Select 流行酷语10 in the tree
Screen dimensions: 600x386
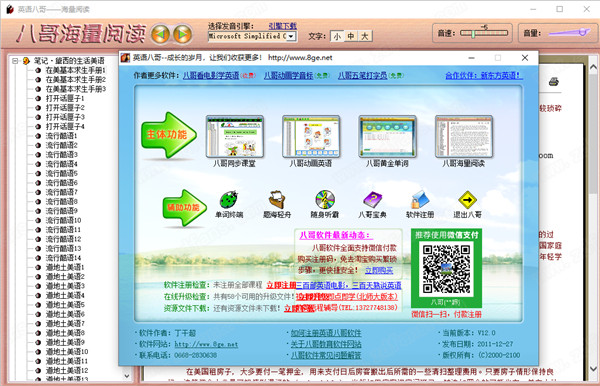(x=63, y=220)
